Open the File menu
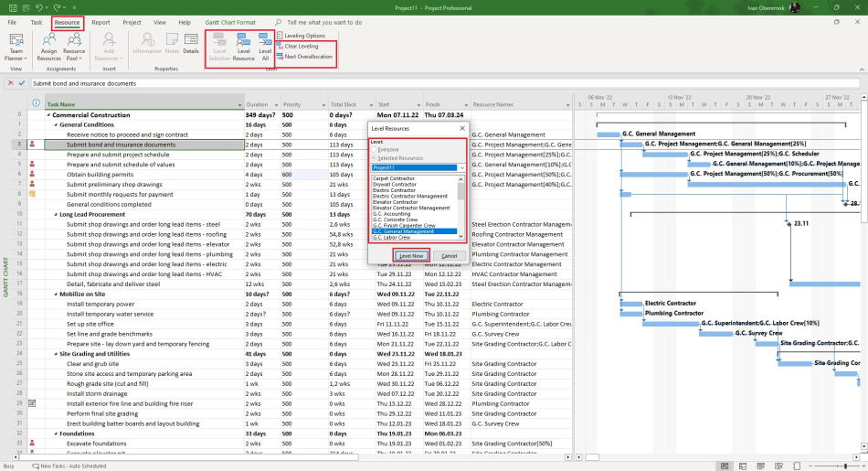Viewport: 868px width, 471px height. click(12, 23)
